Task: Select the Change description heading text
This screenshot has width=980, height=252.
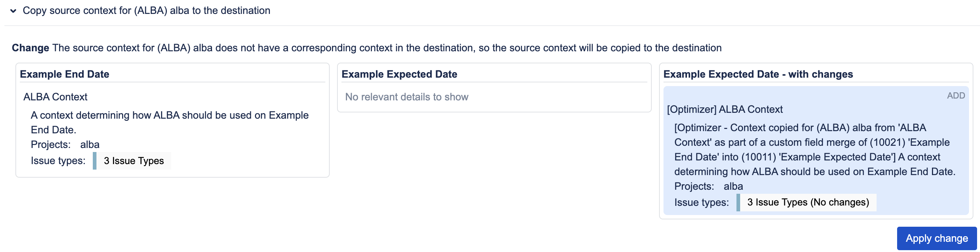Action: pos(30,48)
